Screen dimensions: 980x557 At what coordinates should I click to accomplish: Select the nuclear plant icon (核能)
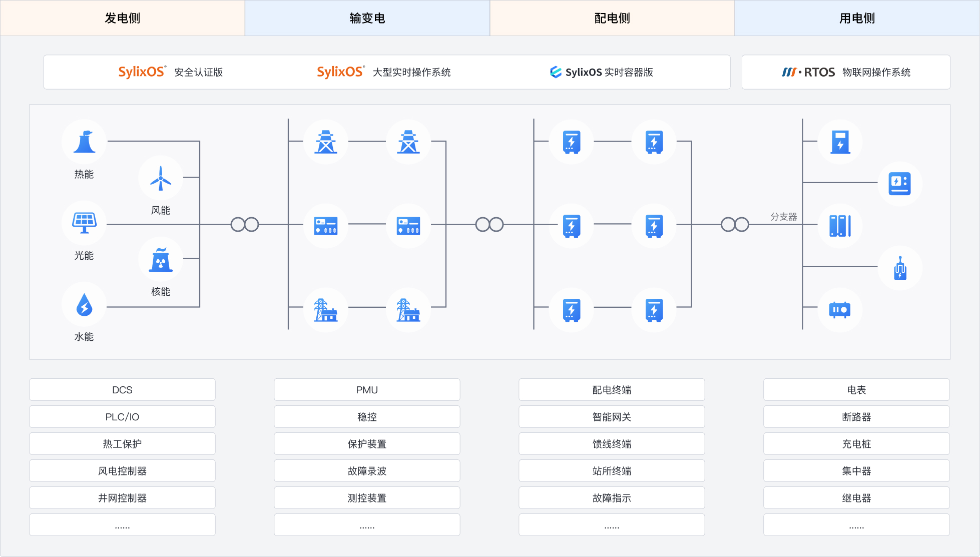(x=161, y=259)
